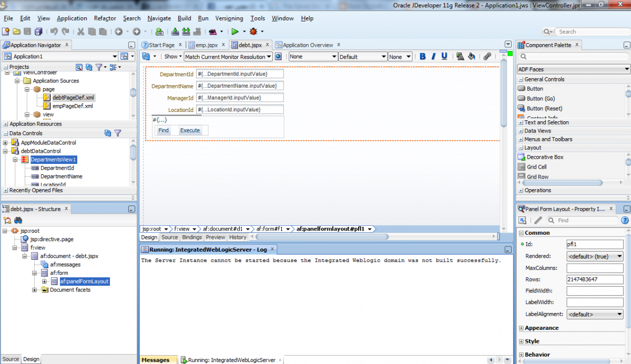Click the Execute button in the form
The height and width of the screenshot is (364, 631).
190,130
